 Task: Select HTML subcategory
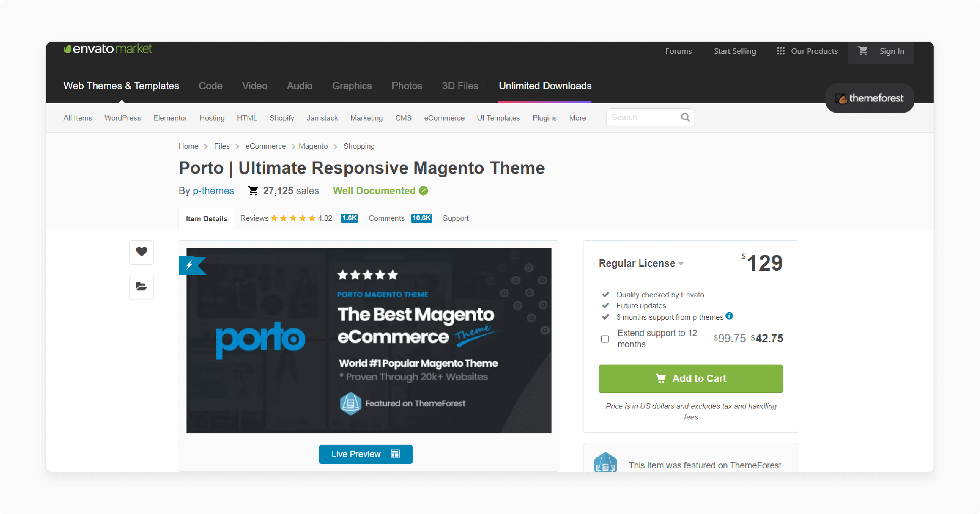click(x=247, y=118)
